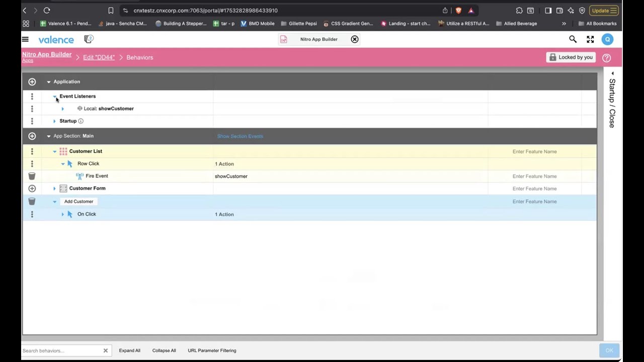This screenshot has width=644, height=362.
Task: Open the user profile avatar
Action: (607, 39)
